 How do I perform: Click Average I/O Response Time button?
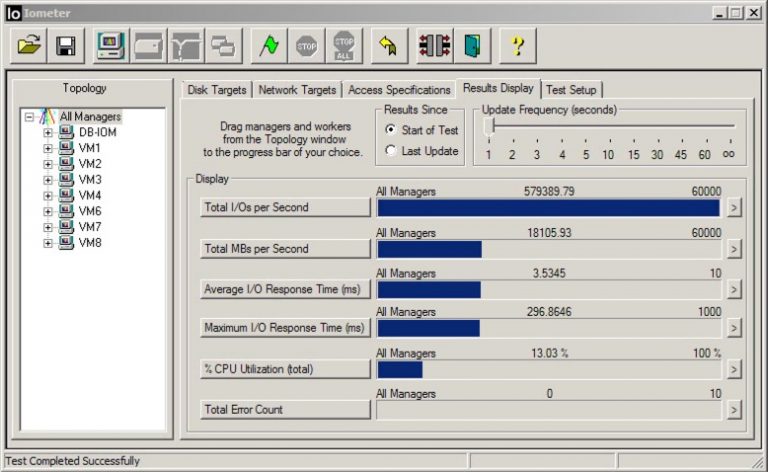[x=285, y=289]
